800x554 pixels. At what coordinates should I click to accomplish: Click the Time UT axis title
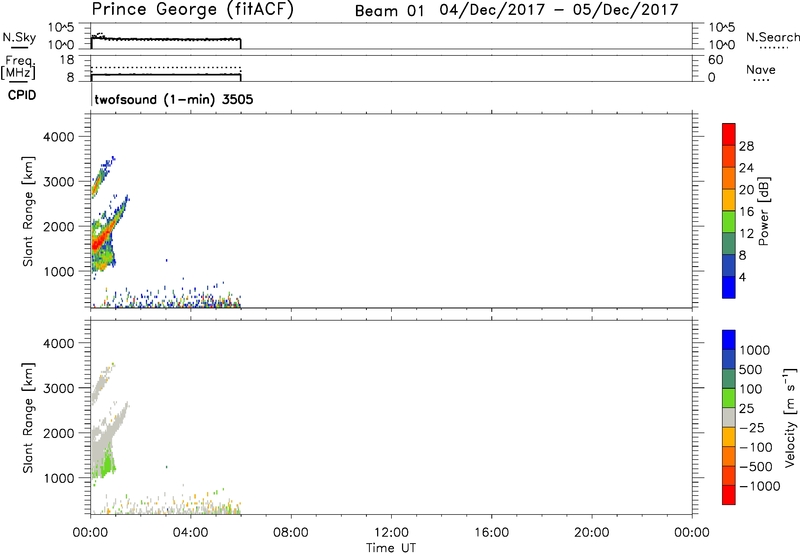[x=391, y=547]
